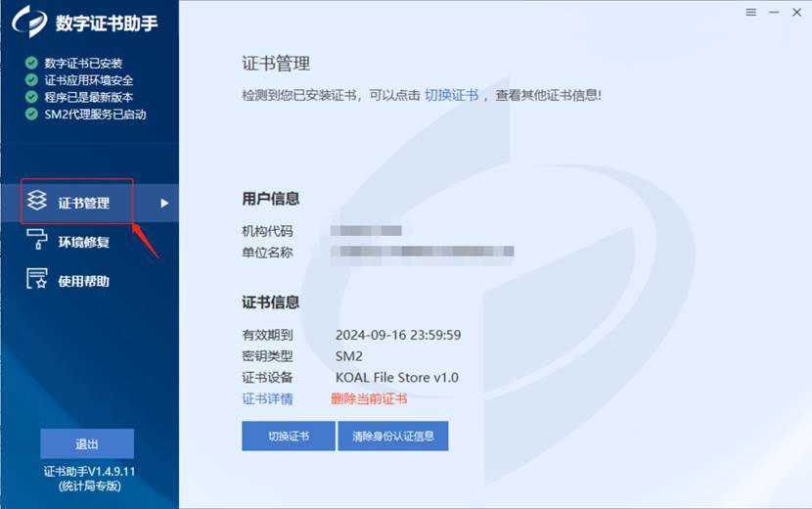The width and height of the screenshot is (812, 509).
Task: Click the 退出 button
Action: 87,443
